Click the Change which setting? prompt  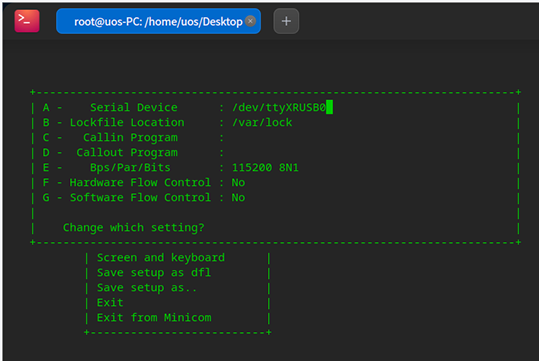[134, 228]
